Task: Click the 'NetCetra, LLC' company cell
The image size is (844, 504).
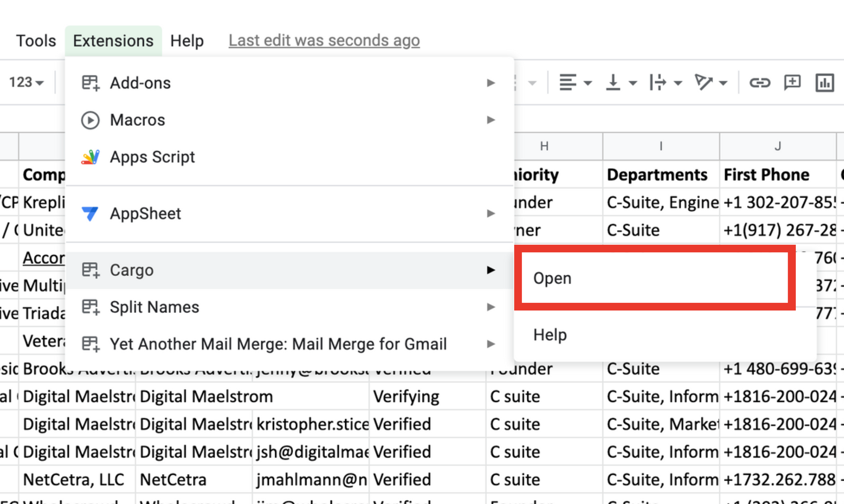Action: pyautogui.click(x=77, y=480)
